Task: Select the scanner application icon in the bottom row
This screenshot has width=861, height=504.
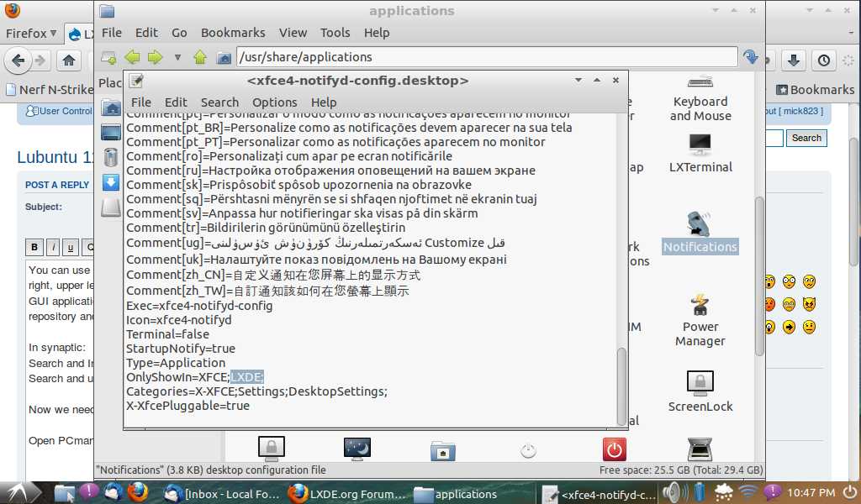Action: [700, 449]
